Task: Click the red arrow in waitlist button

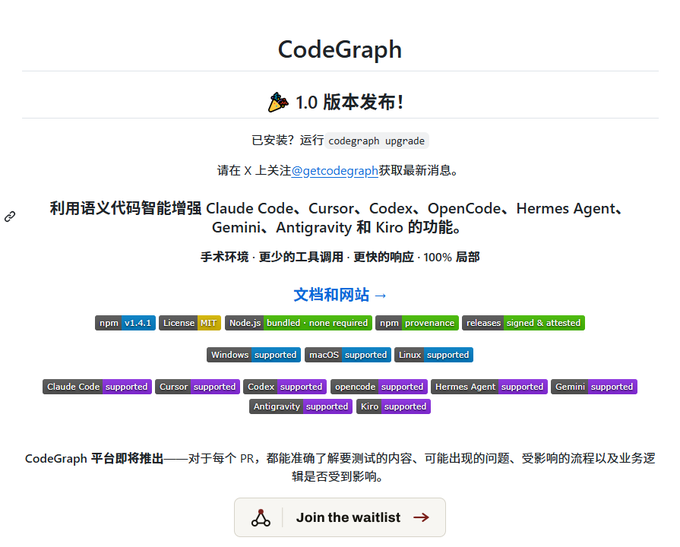Action: (421, 517)
